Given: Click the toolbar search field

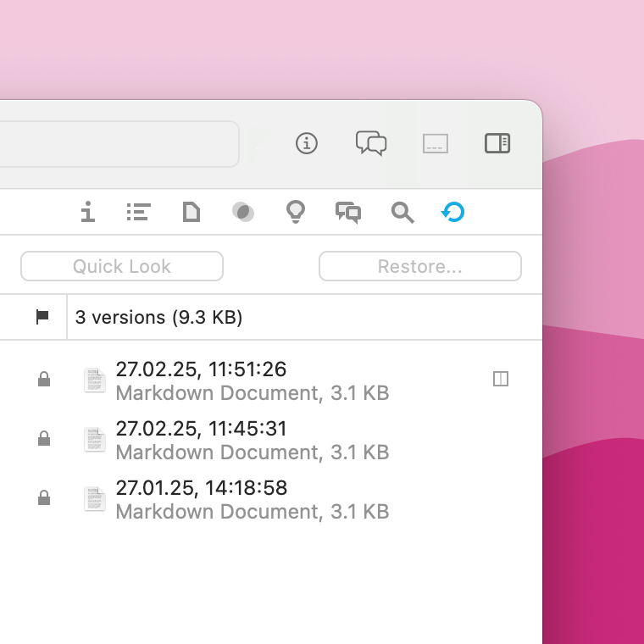Looking at the screenshot, I should tap(119, 144).
